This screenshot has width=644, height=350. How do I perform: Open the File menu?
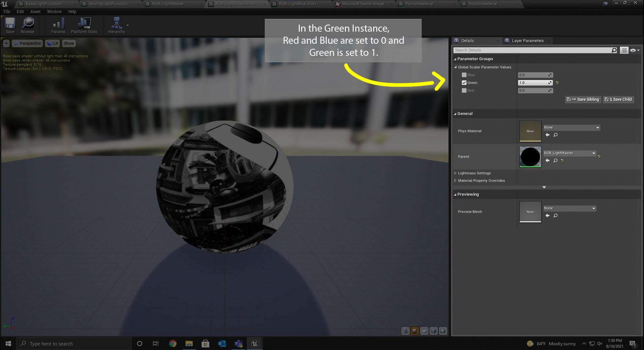coord(7,11)
